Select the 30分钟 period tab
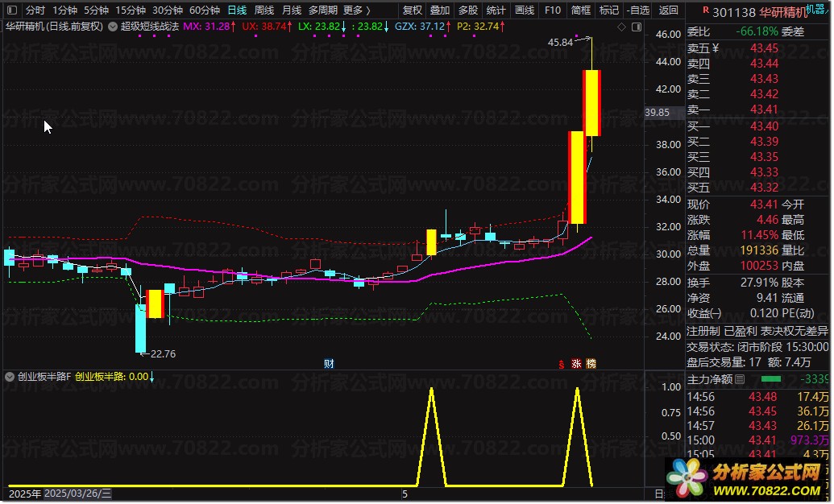The width and height of the screenshot is (834, 504). 168,10
